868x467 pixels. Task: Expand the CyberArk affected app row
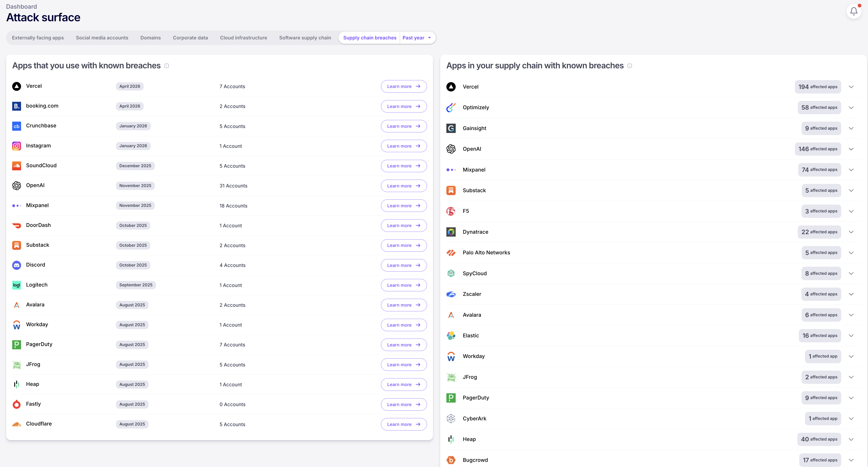(x=851, y=418)
